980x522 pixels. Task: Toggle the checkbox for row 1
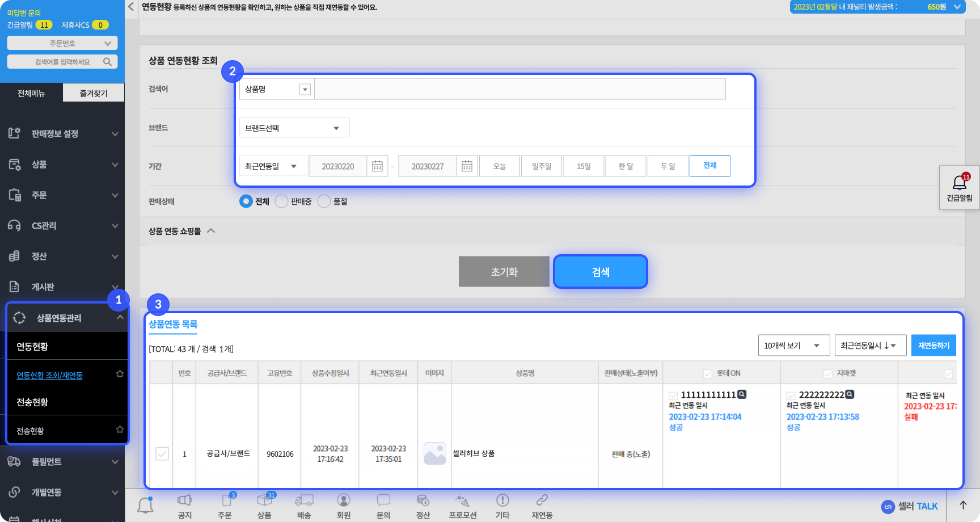[162, 454]
